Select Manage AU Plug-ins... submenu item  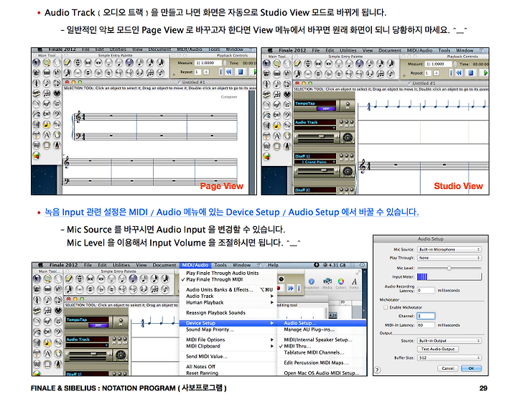pos(309,330)
